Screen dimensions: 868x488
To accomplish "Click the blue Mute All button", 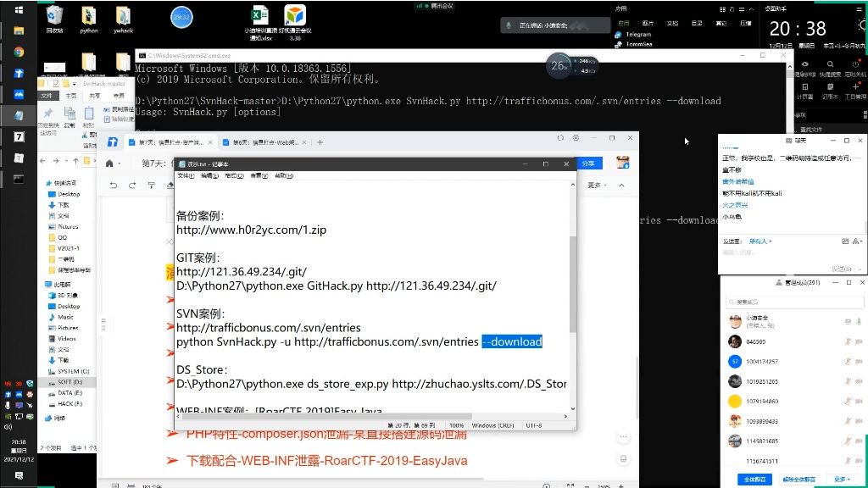I will tap(754, 480).
